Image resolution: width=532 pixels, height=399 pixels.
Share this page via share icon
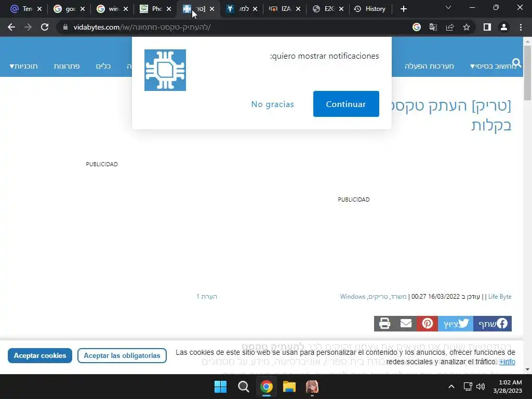[450, 27]
